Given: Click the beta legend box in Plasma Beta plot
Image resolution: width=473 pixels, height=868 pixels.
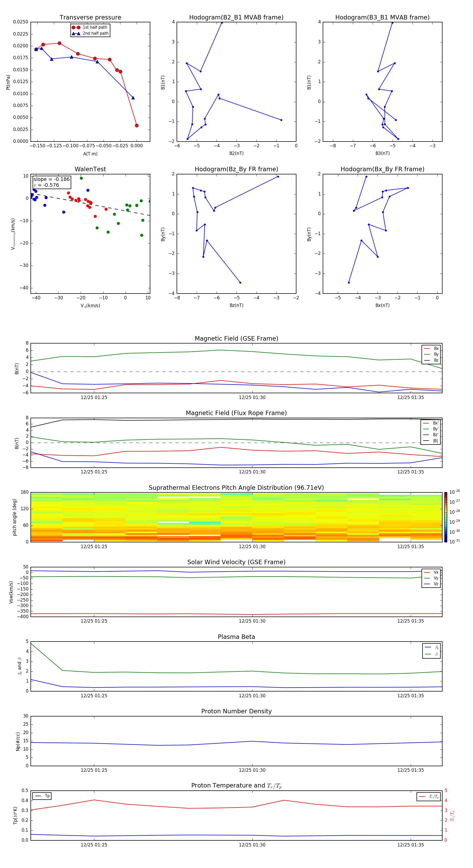Looking at the screenshot, I should coord(431,651).
